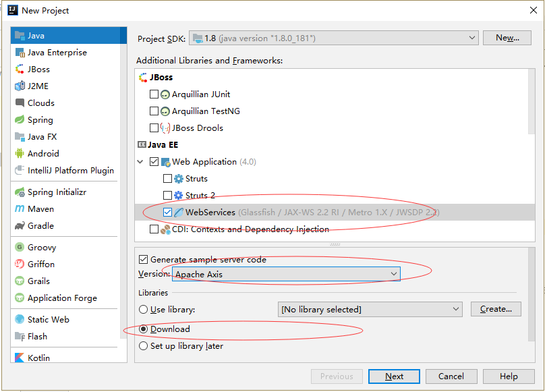Open the Project SDK dropdown
Screen dimensions: 545x392
[x=334, y=38]
